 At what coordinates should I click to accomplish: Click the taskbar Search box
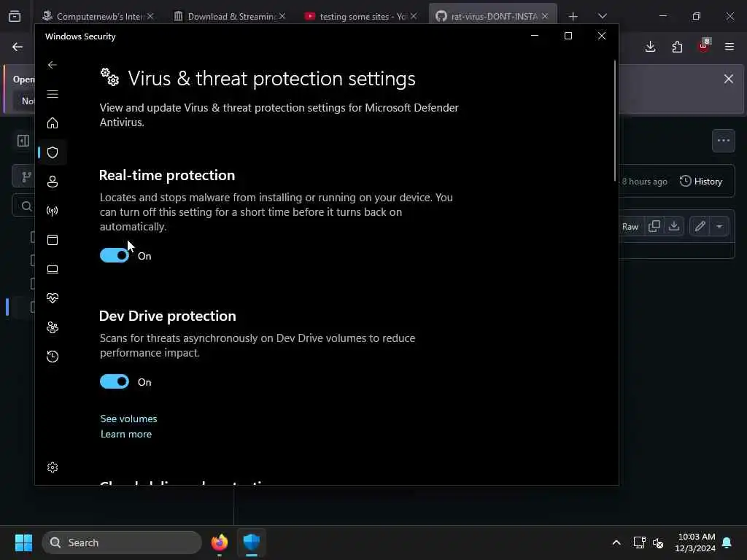click(x=122, y=542)
